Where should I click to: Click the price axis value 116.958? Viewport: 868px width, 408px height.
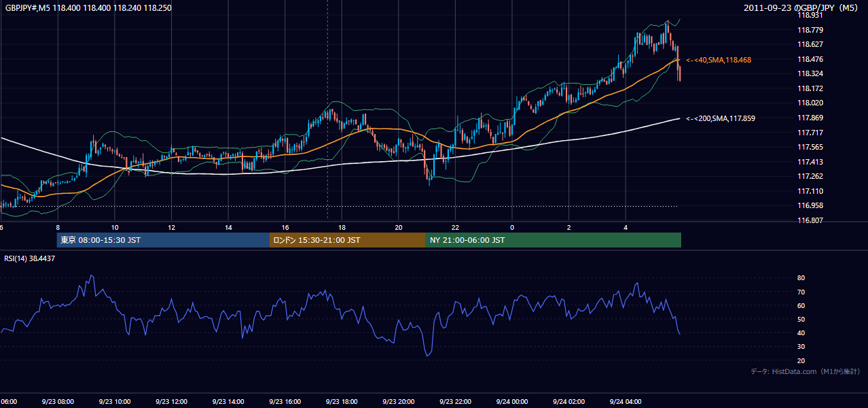pyautogui.click(x=811, y=205)
